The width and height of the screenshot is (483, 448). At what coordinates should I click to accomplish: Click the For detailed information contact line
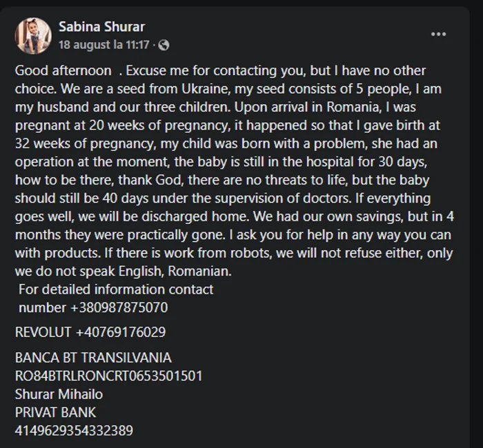click(116, 289)
